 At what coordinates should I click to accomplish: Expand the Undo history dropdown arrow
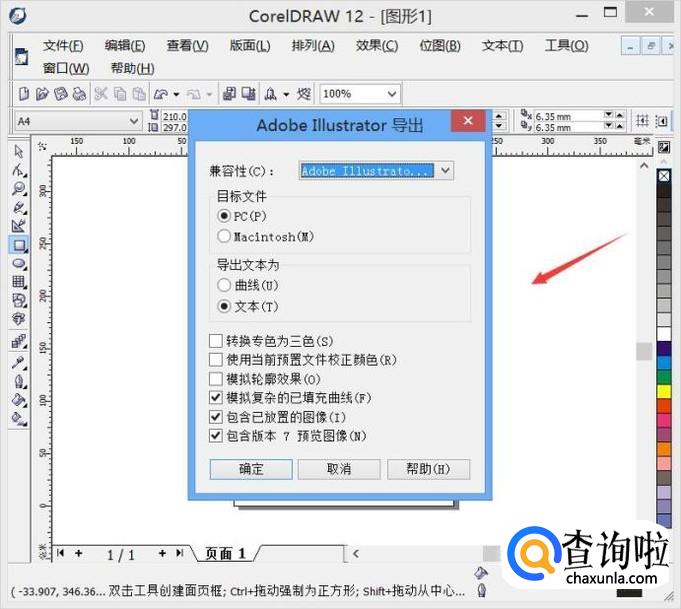point(176,94)
